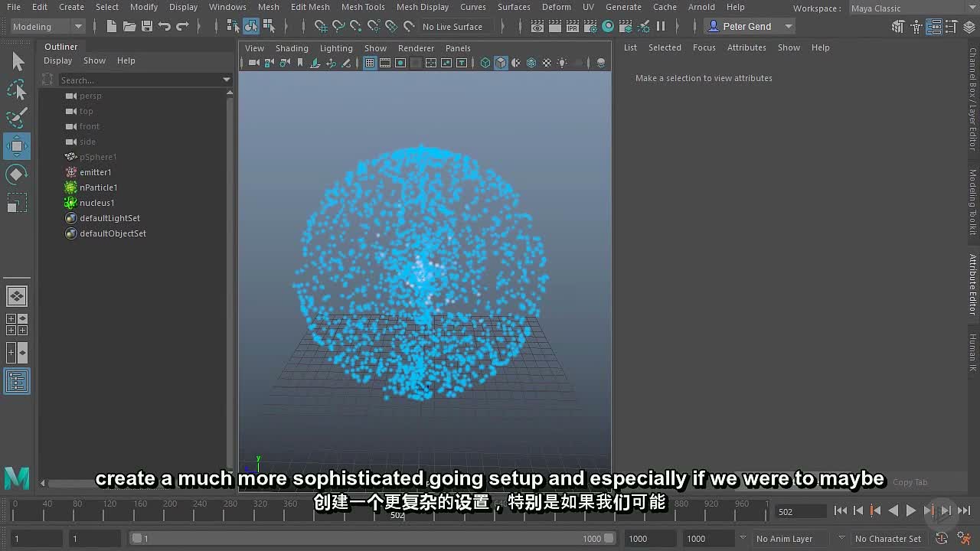This screenshot has width=980, height=551.
Task: Activate the Move tool
Action: pyautogui.click(x=17, y=146)
